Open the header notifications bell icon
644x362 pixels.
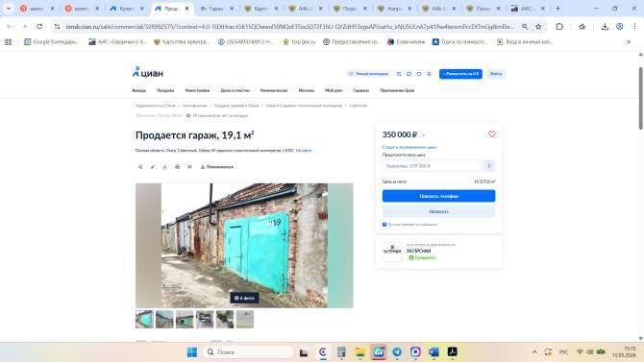[430, 74]
